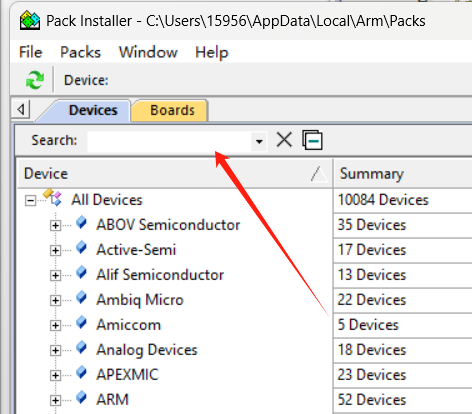Click the green refresh packs icon

[x=35, y=80]
